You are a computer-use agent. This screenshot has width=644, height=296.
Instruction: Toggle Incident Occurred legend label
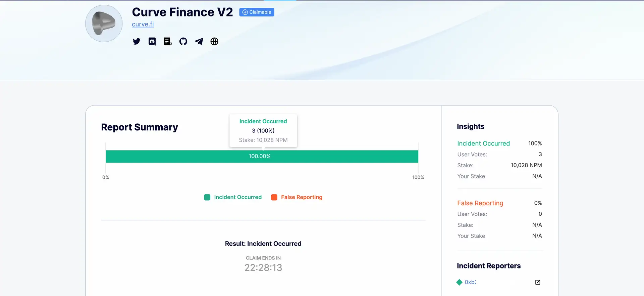click(238, 197)
